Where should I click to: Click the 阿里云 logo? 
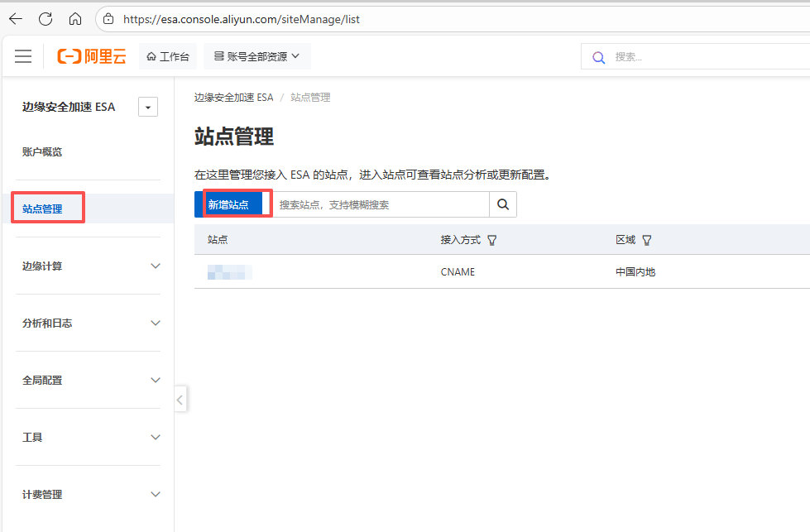pyautogui.click(x=92, y=56)
